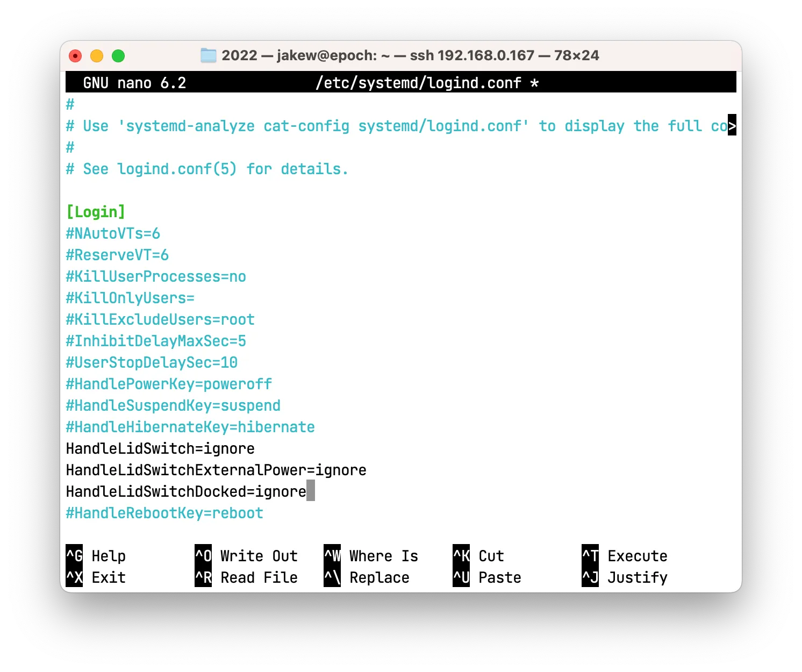802x672 pixels.
Task: Click the systemd-analyze cat-config comment line
Action: [x=397, y=126]
